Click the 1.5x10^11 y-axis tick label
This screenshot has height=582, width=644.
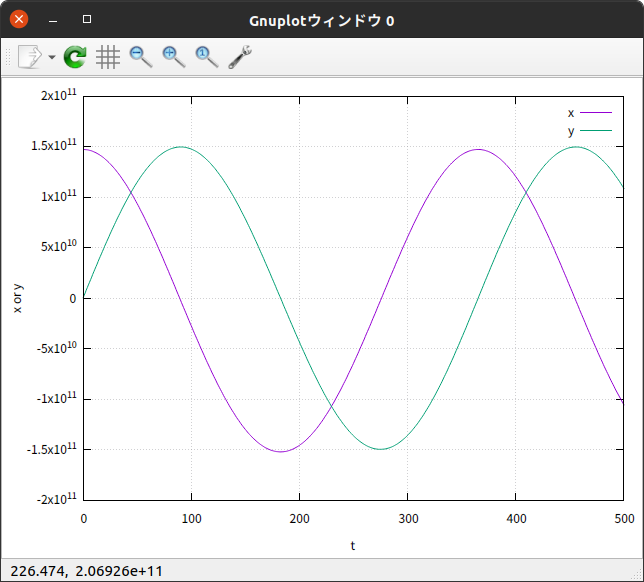[x=54, y=145]
